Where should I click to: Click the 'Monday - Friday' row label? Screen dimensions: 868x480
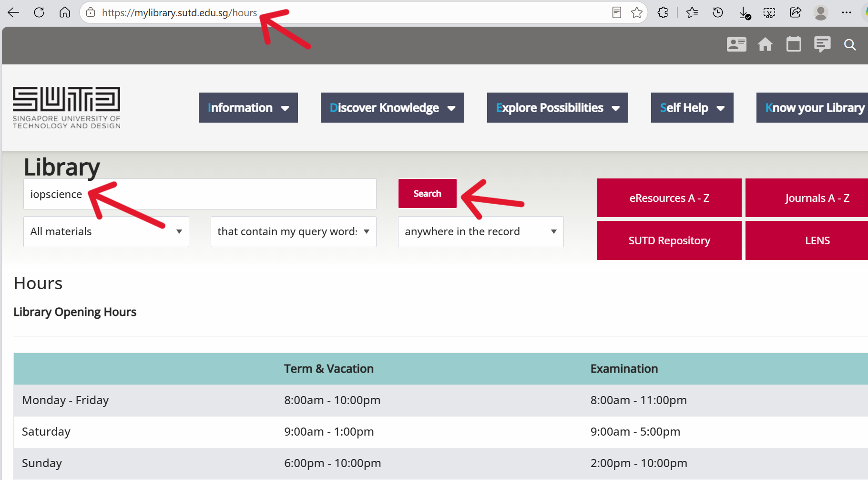(x=65, y=400)
